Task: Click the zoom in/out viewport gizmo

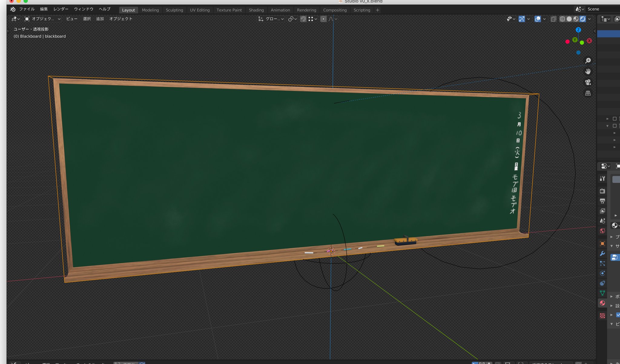Action: point(588,60)
